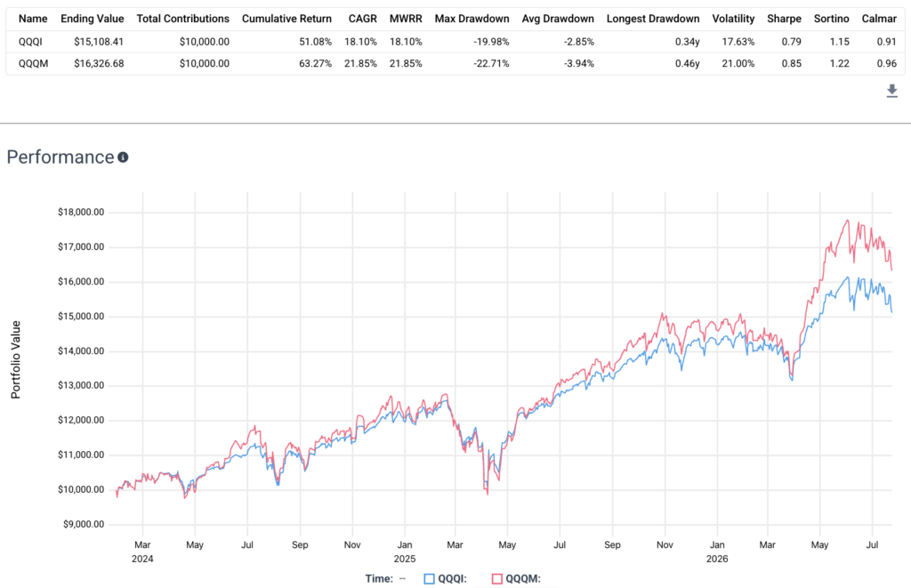The height and width of the screenshot is (588, 911).
Task: Click the 0.79 Sharpe value
Action: click(791, 42)
